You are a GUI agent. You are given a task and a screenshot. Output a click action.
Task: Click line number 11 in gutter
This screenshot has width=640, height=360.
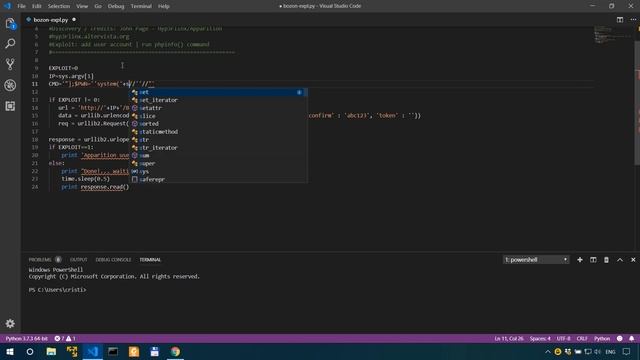click(x=35, y=84)
